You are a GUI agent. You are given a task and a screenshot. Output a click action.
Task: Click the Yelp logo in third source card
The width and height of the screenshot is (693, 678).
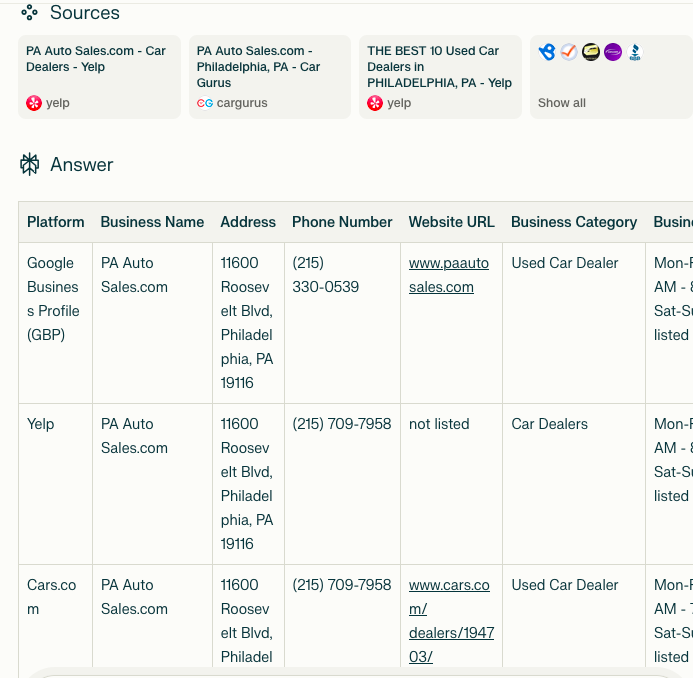click(x=375, y=103)
